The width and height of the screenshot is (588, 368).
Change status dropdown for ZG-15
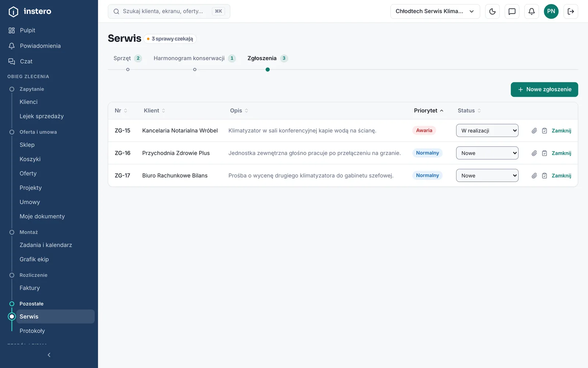point(487,131)
